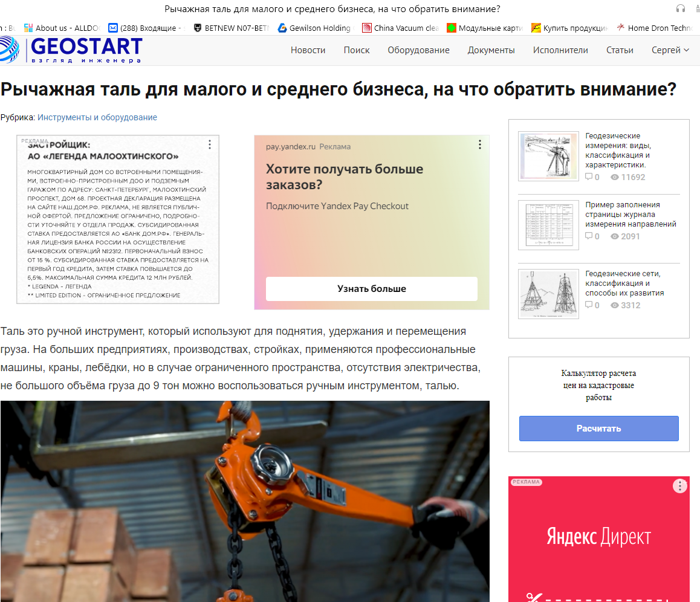Image resolution: width=700 pixels, height=602 pixels.
Task: Open the Gmail Входящие bookmark icon
Action: [112, 28]
